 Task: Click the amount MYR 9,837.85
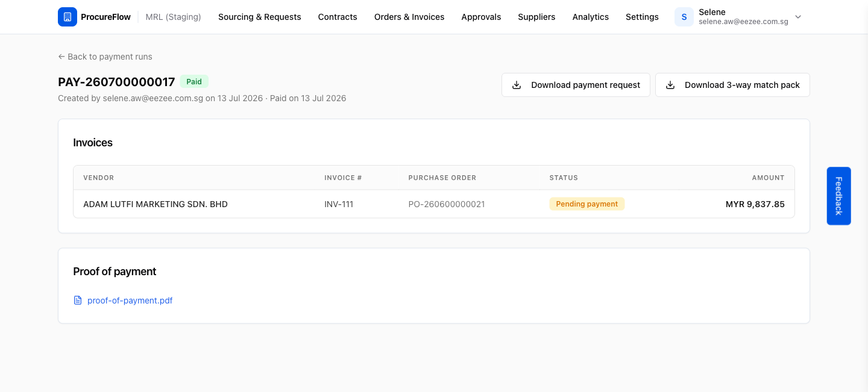755,204
